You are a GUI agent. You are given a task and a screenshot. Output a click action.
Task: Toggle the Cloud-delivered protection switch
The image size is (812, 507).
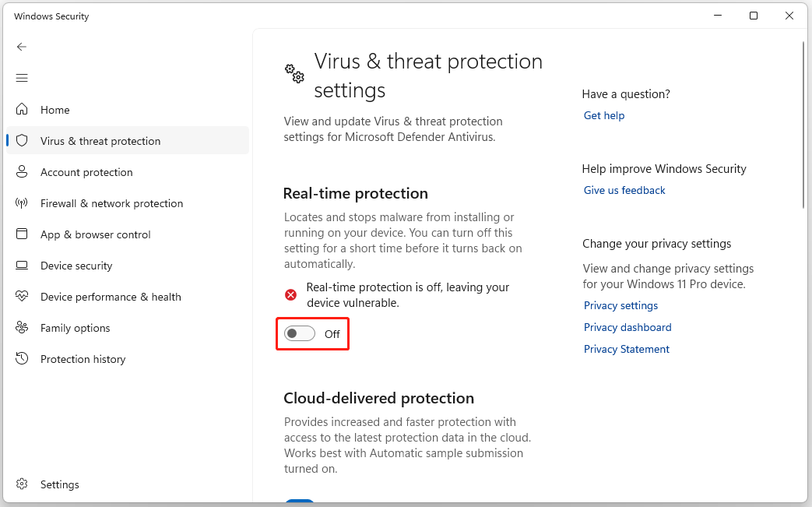[300, 502]
